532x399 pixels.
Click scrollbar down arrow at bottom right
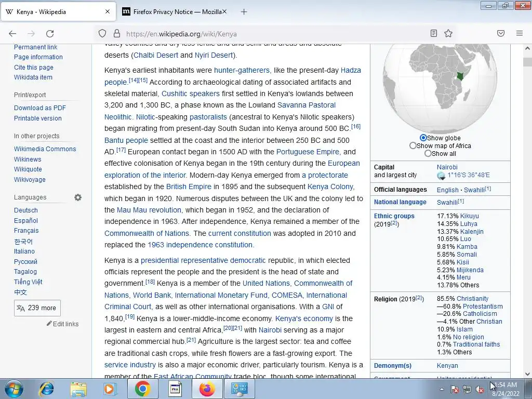tap(527, 374)
